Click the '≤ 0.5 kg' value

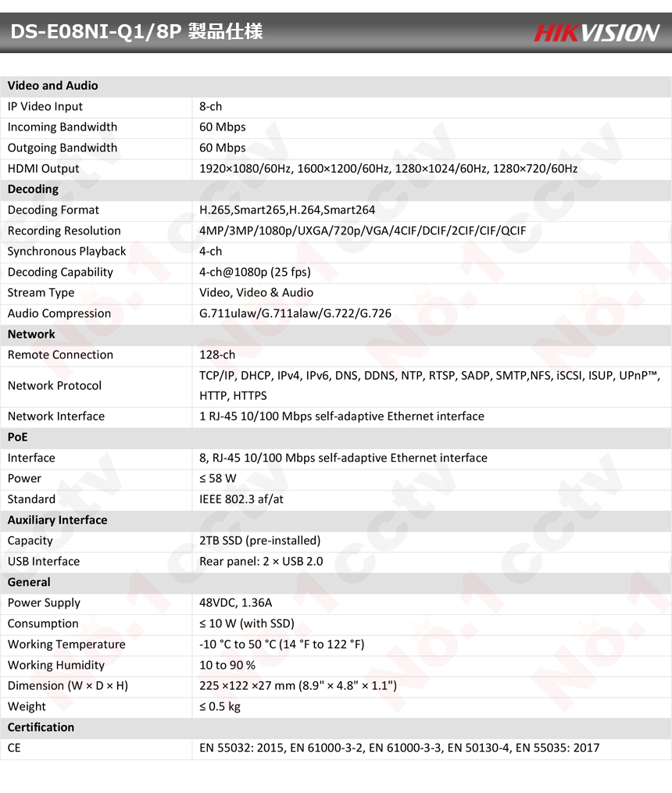point(220,706)
